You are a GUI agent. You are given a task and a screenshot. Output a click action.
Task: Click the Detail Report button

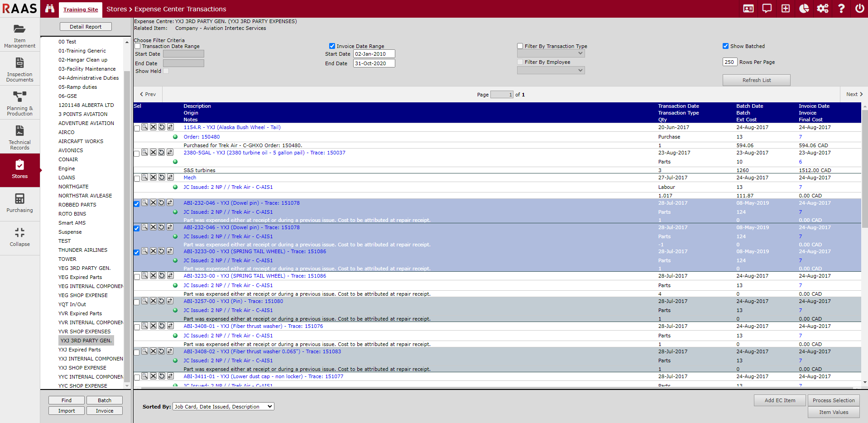point(86,27)
